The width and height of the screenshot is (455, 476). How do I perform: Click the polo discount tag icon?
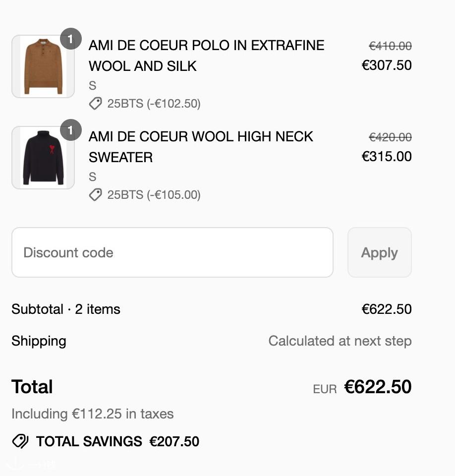95,104
